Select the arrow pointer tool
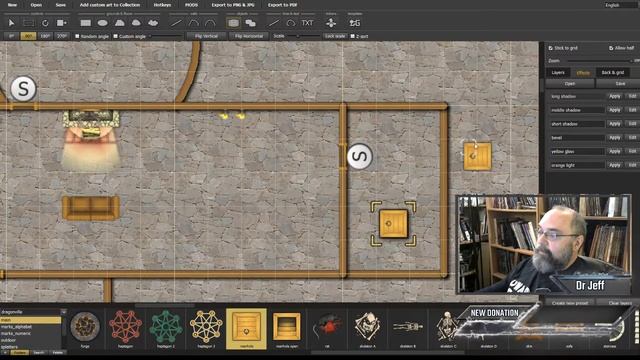This screenshot has width=640, height=360. pyautogui.click(x=11, y=23)
